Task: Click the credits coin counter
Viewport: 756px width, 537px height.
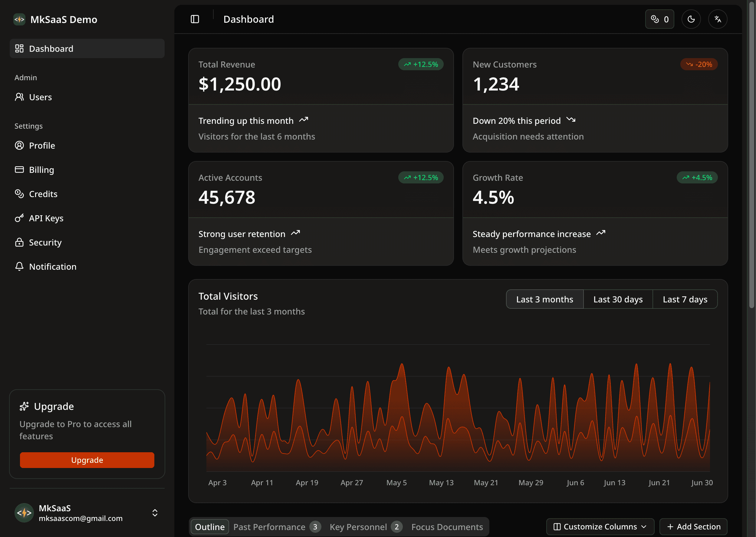Action: point(659,19)
